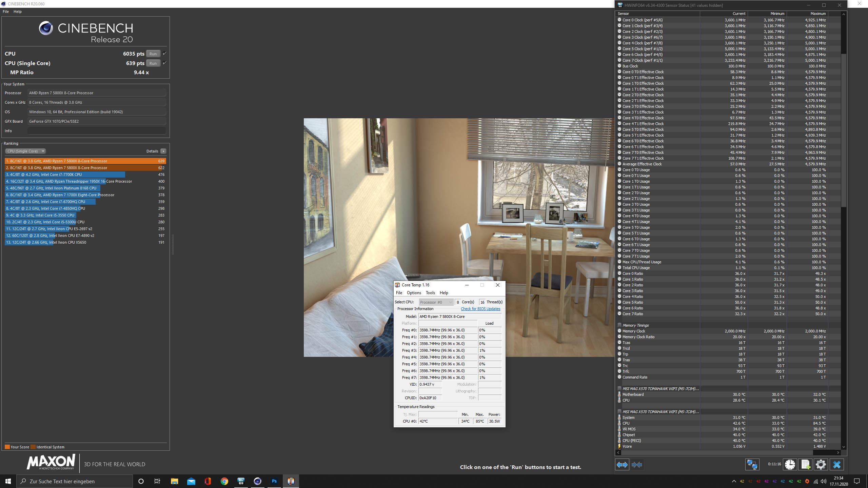Viewport: 868px width, 488px height.
Task: Open the CPU (Single Core) ranking dropdown
Action: pyautogui.click(x=25, y=151)
